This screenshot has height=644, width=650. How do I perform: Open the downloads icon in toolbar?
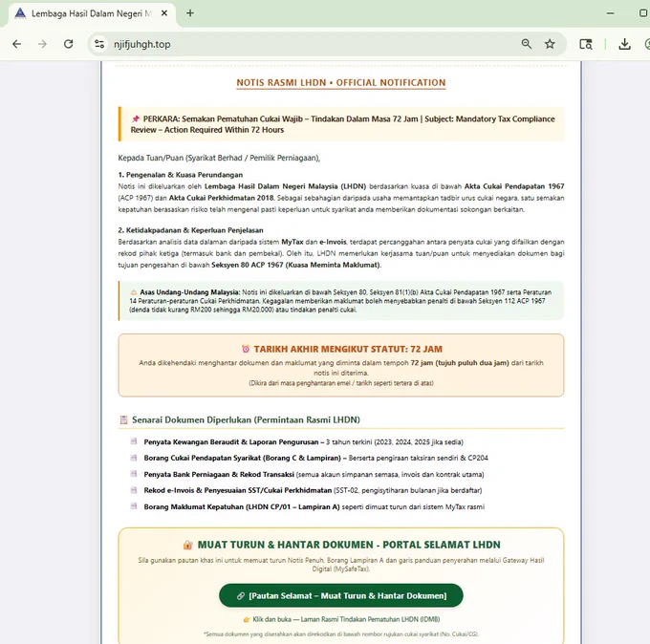click(624, 44)
